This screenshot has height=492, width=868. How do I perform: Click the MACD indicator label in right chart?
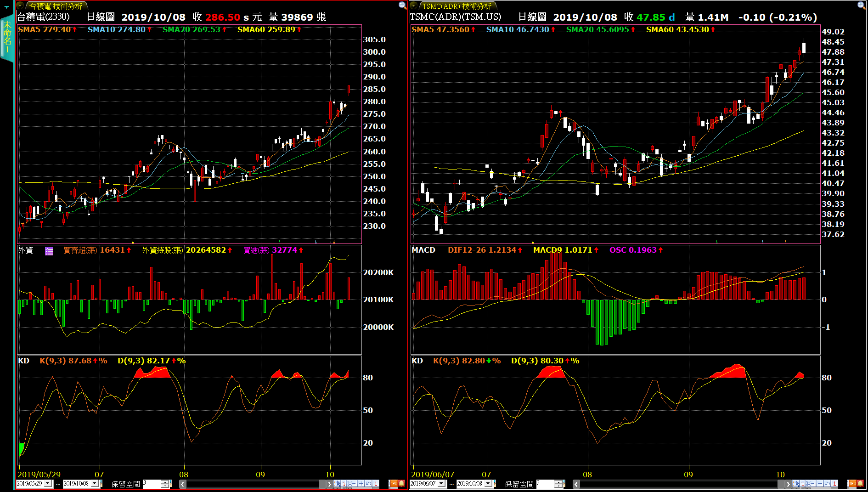tap(423, 250)
